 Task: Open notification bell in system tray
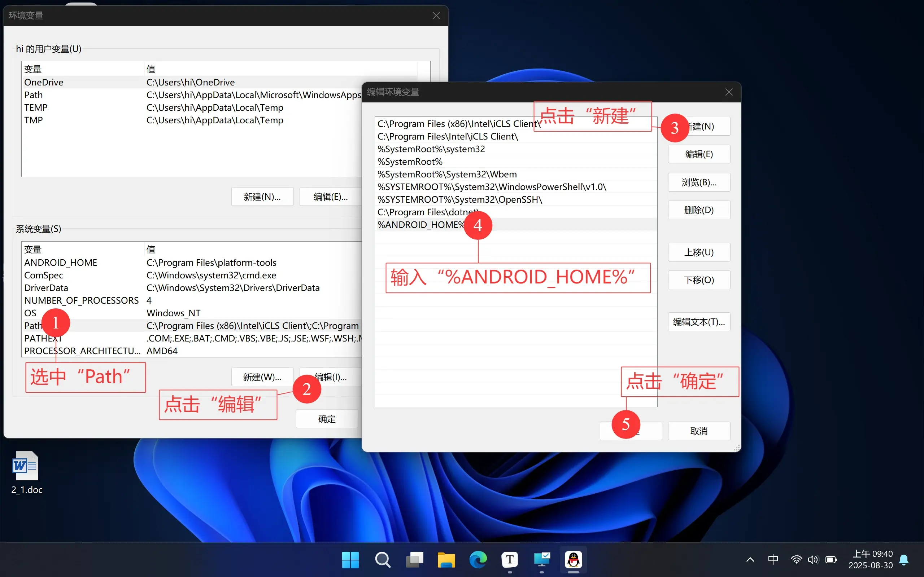click(x=904, y=559)
